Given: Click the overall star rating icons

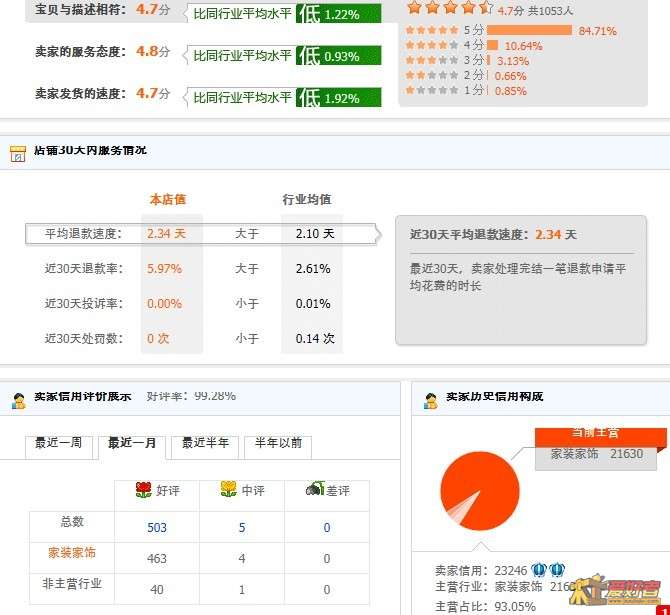Looking at the screenshot, I should coord(450,7).
